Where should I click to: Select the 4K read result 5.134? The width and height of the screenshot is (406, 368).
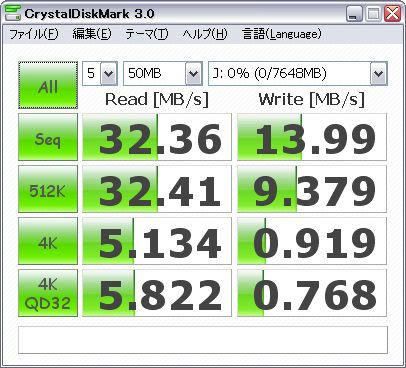pos(157,241)
